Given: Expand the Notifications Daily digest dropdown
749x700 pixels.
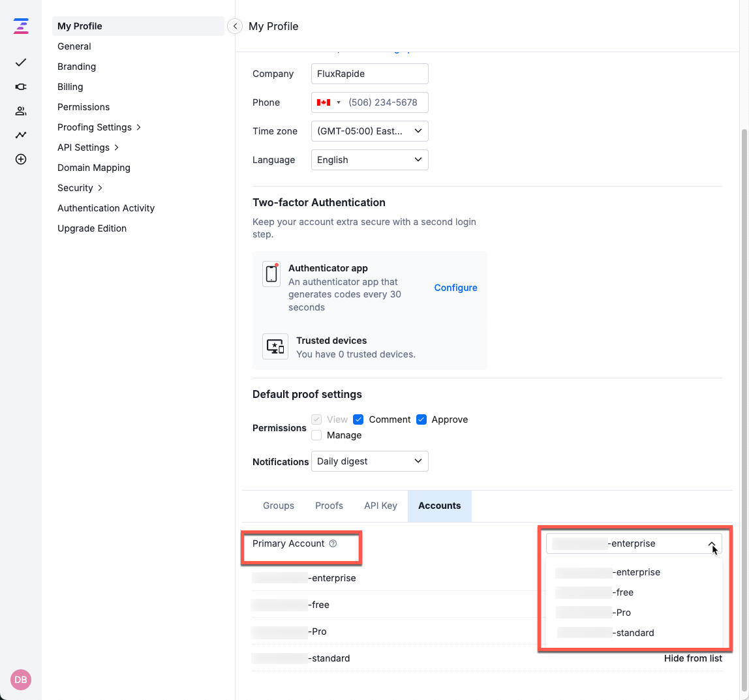Looking at the screenshot, I should pyautogui.click(x=369, y=461).
